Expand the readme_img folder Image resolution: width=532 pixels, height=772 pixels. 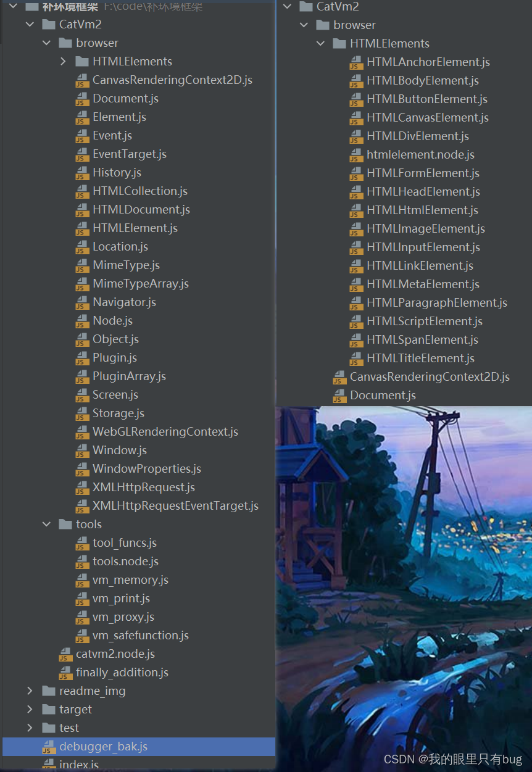point(30,691)
